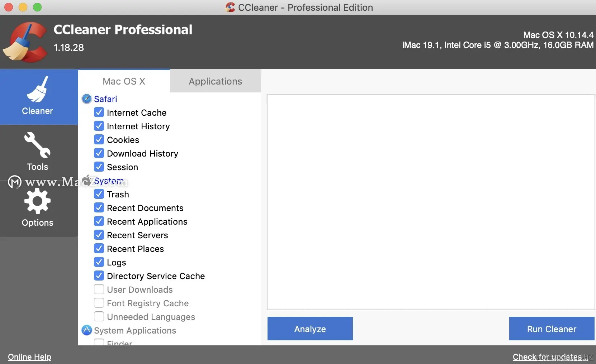Enable the User Downloads checkbox

point(99,289)
